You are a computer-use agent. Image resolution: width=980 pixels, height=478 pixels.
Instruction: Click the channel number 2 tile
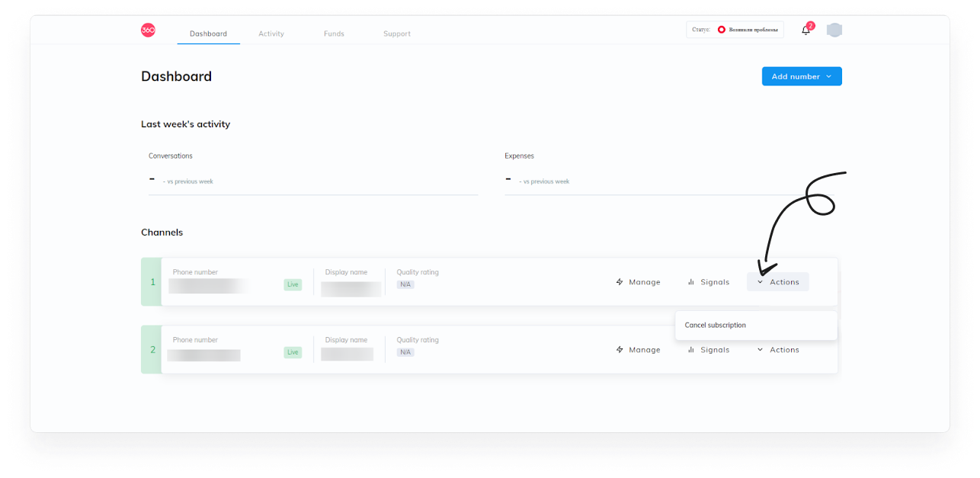(x=152, y=350)
